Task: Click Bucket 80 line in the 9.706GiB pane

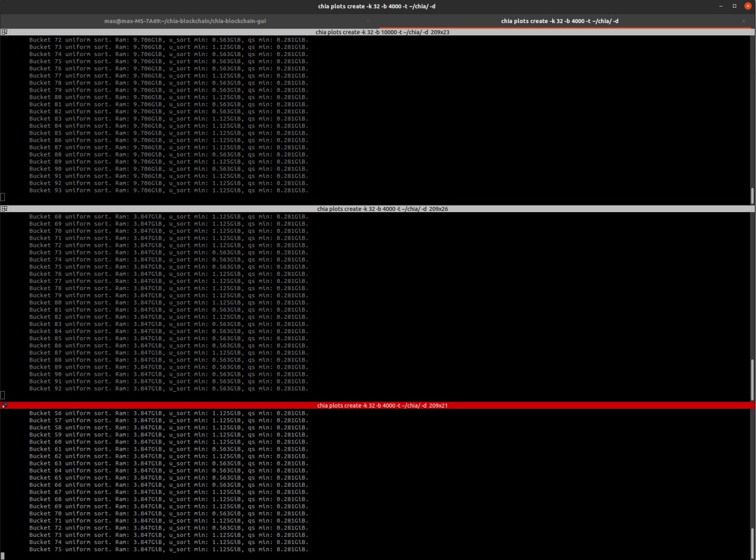Action: (169, 97)
